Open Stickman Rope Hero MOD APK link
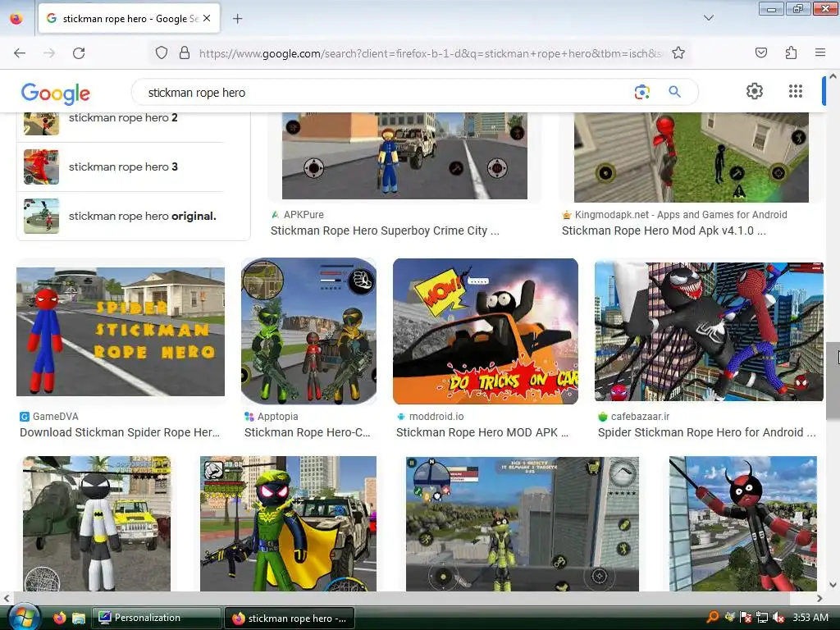840x630 pixels. coord(482,432)
